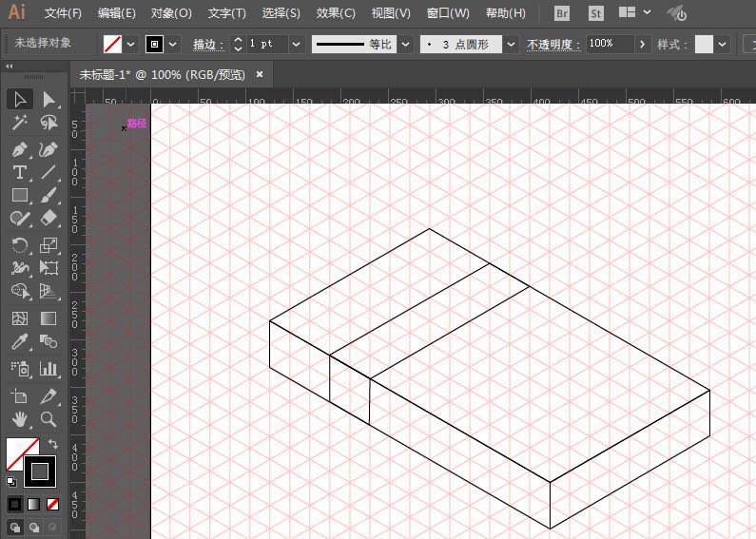Open the stroke weight dropdown
Image resolution: width=756 pixels, height=539 pixels.
pyautogui.click(x=297, y=45)
